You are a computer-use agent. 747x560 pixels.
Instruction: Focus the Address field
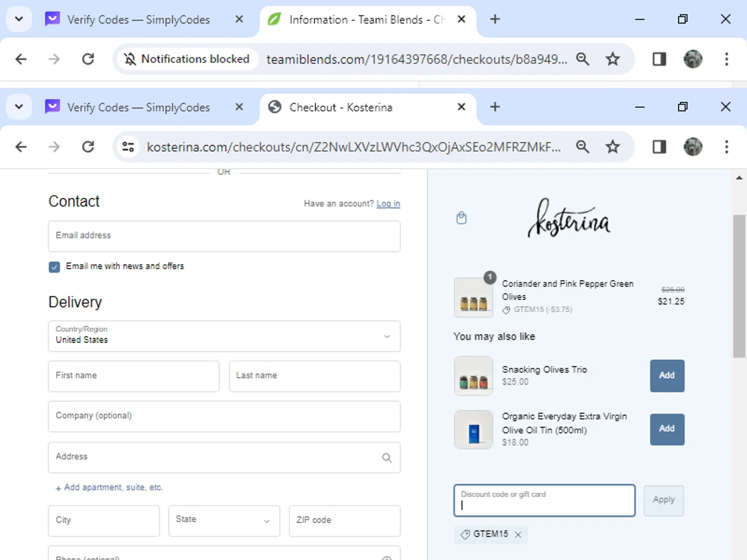224,457
